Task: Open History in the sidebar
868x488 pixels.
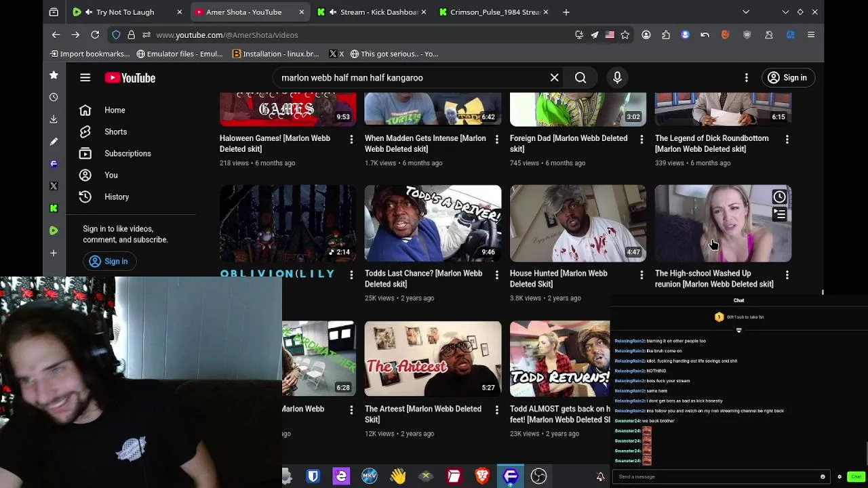Action: 116,197
